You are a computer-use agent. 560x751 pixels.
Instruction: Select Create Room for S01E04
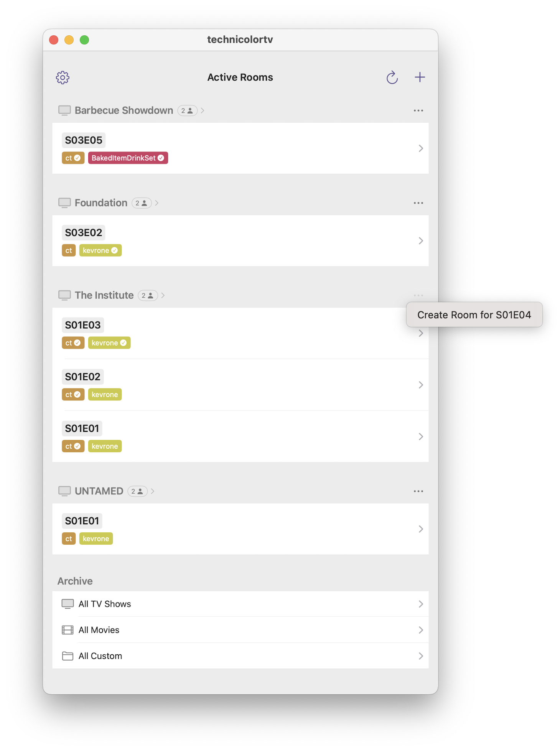coord(474,315)
